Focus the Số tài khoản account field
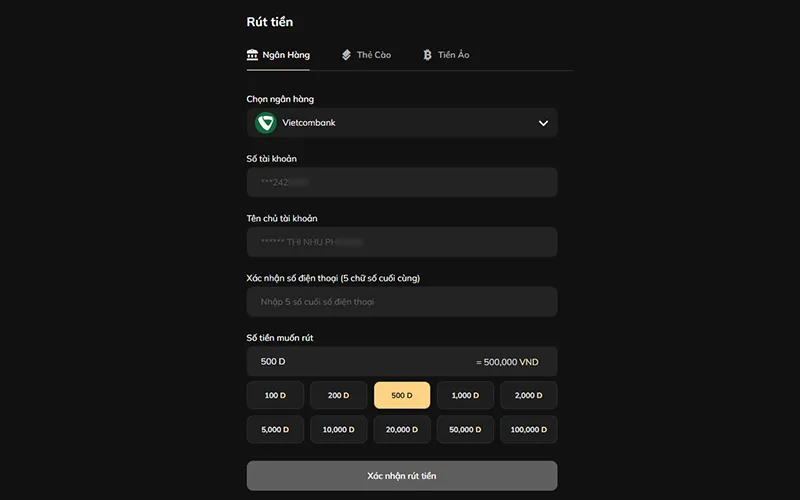800x500 pixels. coord(402,182)
